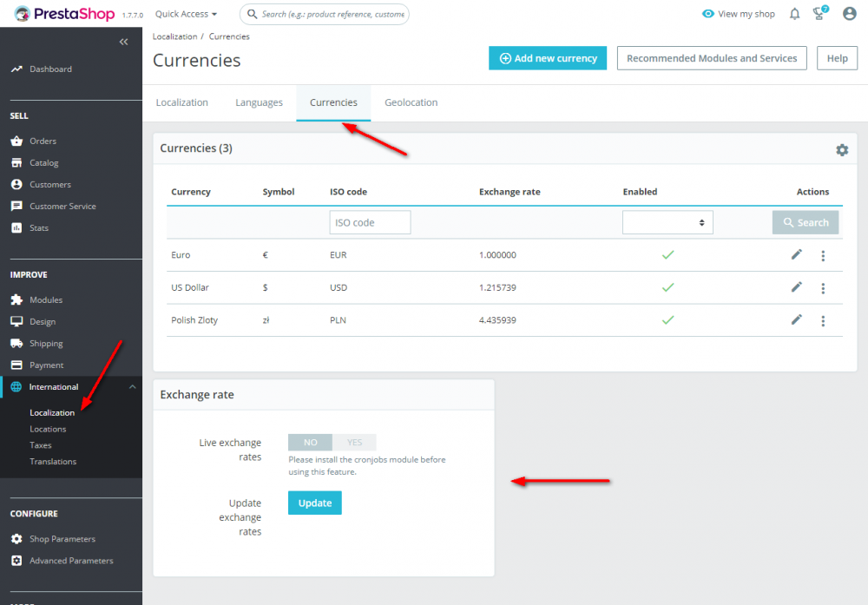Switch to the Geolocation tab
Image resolution: width=868 pixels, height=605 pixels.
411,102
